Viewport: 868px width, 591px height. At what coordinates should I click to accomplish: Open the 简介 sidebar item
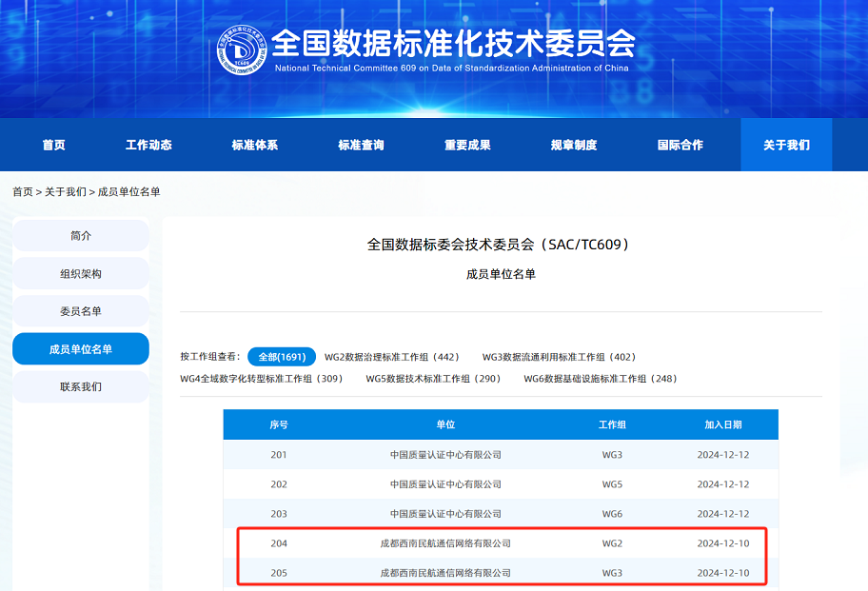(x=81, y=236)
